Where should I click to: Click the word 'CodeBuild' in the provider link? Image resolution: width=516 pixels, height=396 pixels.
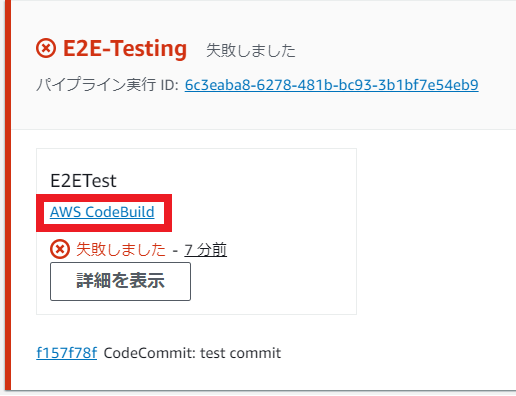tap(120, 212)
